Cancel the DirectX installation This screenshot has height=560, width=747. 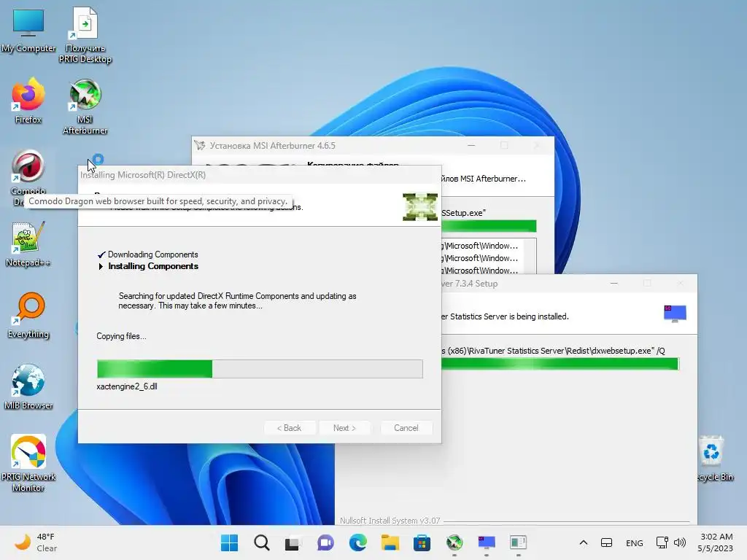(x=406, y=427)
